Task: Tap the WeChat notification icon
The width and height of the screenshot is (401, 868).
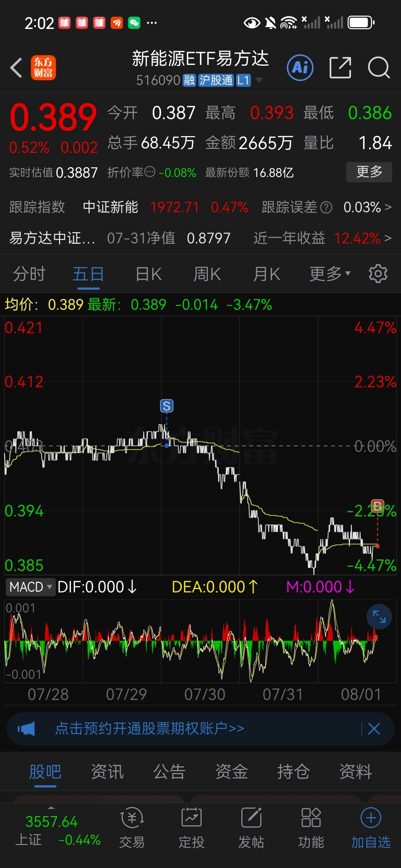Action: [x=134, y=23]
